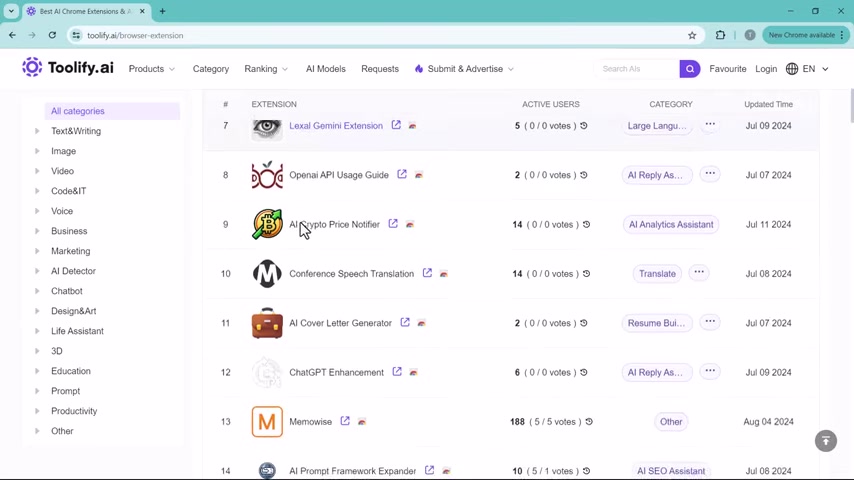This screenshot has height=480, width=854.
Task: Click the Toolify.ai logo
Action: point(68,68)
